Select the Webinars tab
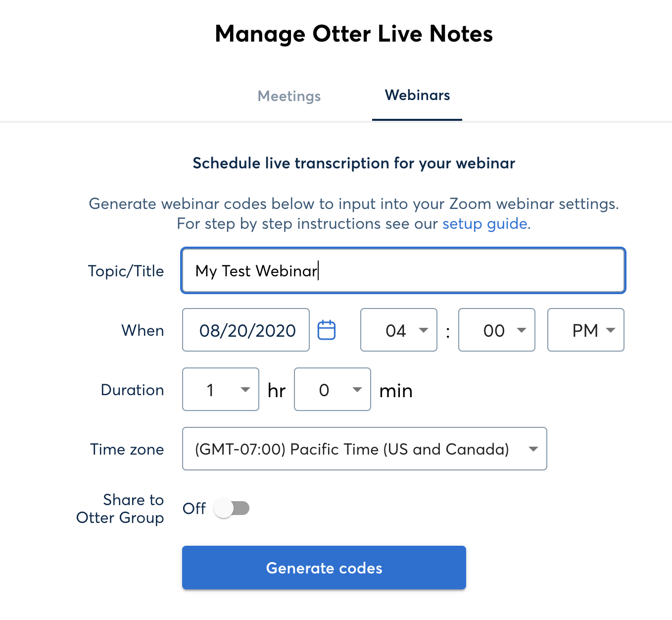Screen dimensions: 672x620 point(417,95)
